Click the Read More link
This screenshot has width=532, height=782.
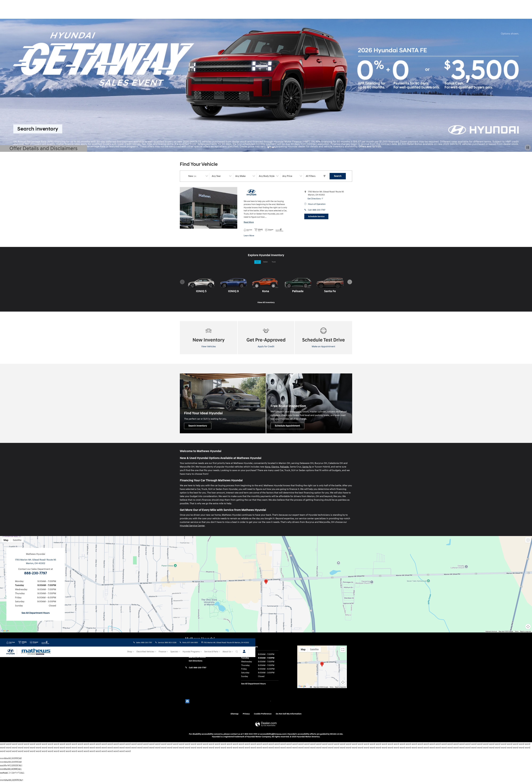click(x=249, y=222)
